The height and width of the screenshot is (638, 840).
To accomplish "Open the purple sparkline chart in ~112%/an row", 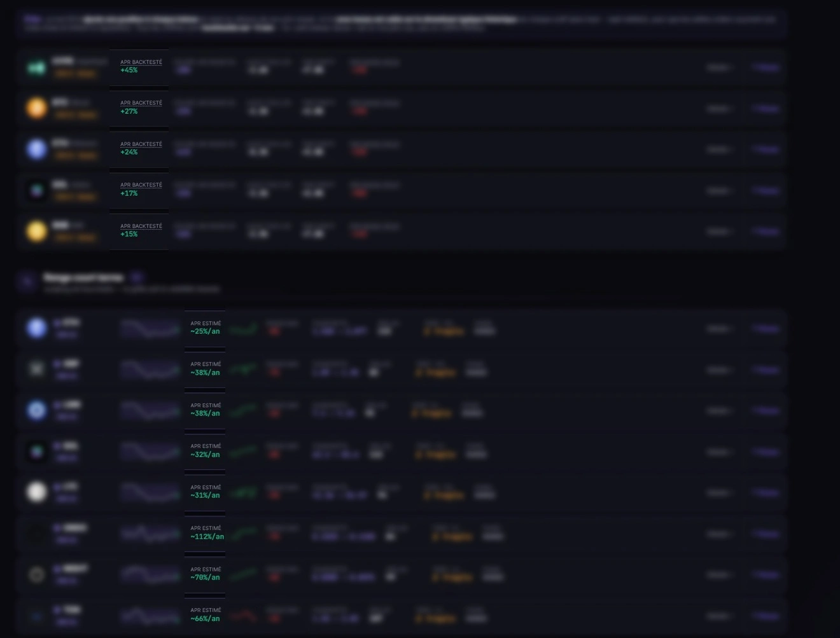I will point(151,534).
